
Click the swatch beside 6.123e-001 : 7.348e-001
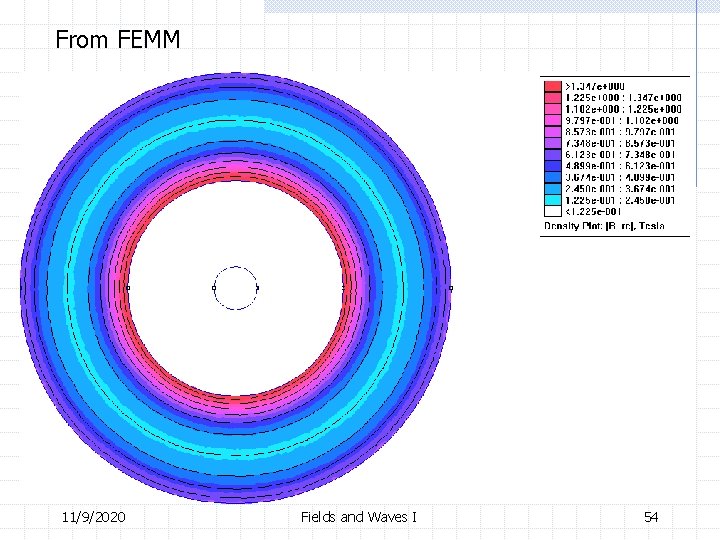tap(553, 155)
